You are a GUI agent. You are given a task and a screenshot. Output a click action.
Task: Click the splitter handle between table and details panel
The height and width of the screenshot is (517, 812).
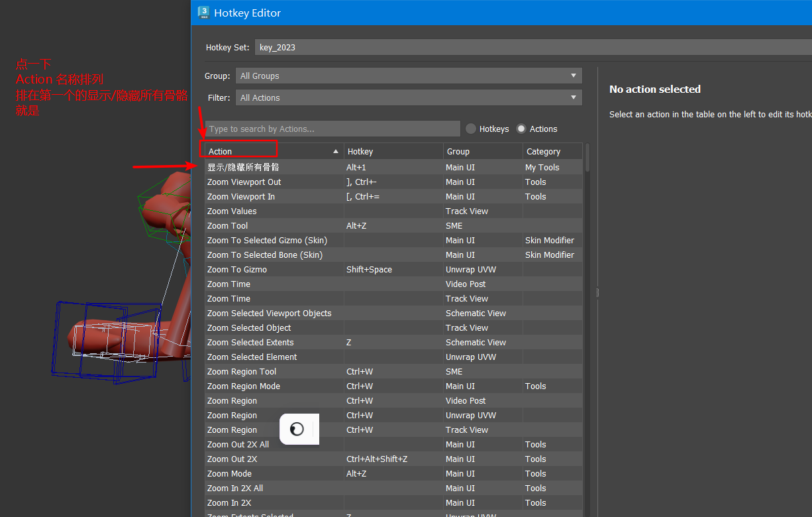pyautogui.click(x=596, y=292)
